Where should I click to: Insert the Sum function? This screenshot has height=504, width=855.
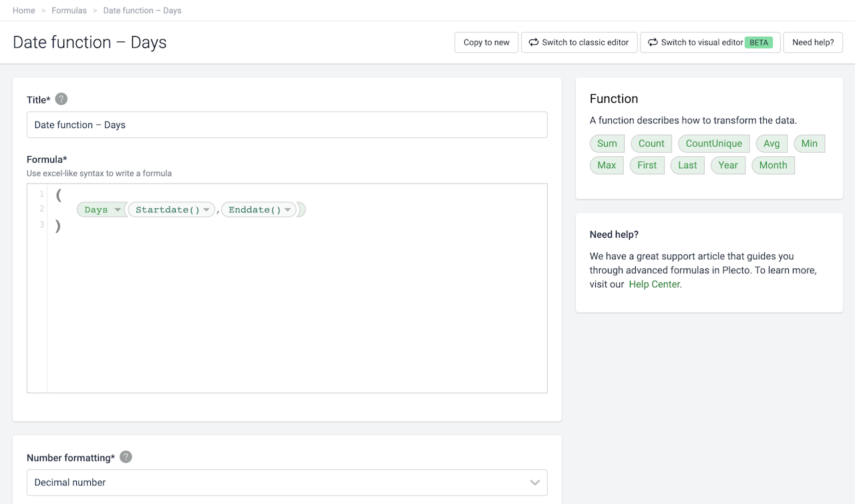(607, 144)
